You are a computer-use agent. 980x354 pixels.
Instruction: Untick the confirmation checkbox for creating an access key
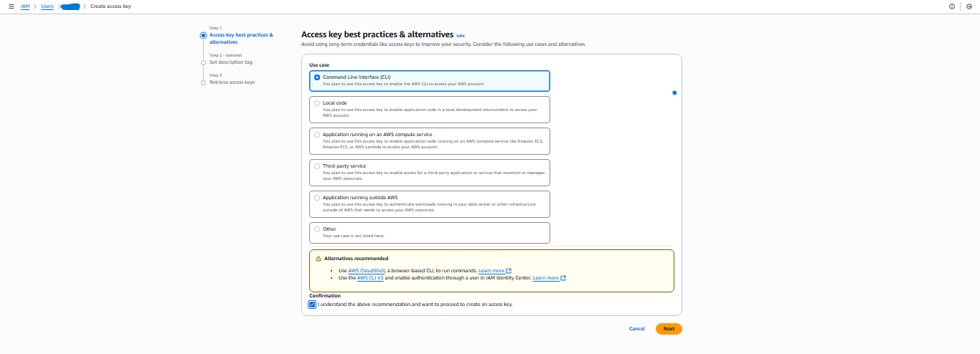312,304
